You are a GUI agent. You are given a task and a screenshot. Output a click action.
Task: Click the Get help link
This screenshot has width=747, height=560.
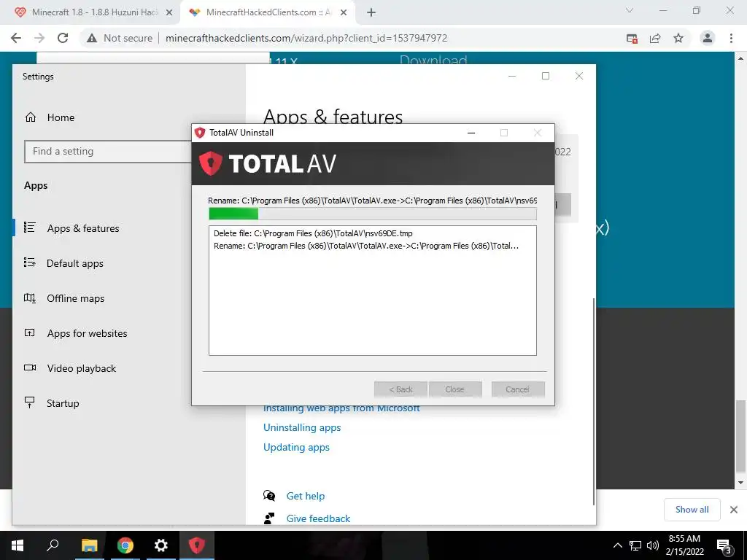(x=306, y=496)
